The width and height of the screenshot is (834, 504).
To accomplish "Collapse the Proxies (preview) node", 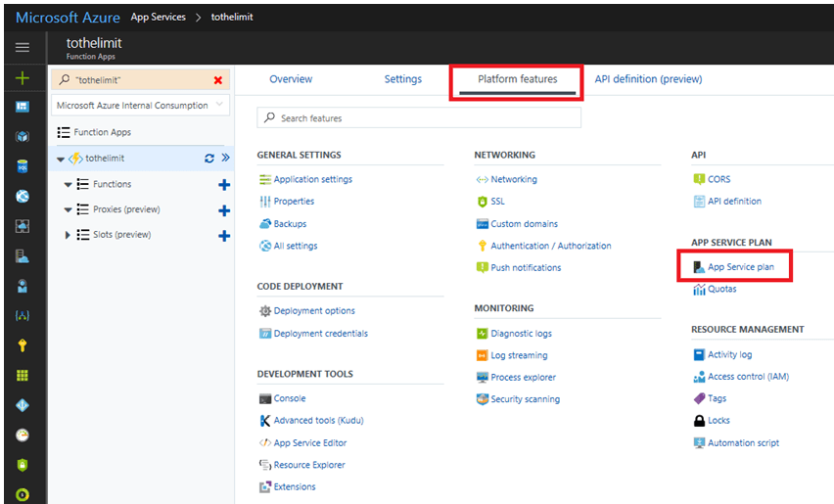I will tap(69, 209).
